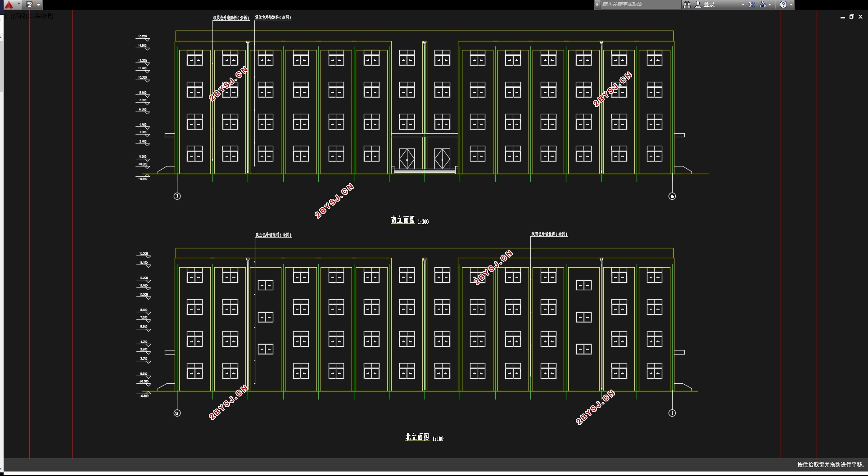Open the 二维线框 visual style menu
Screen dimensions: 868x476
[x=41, y=16]
